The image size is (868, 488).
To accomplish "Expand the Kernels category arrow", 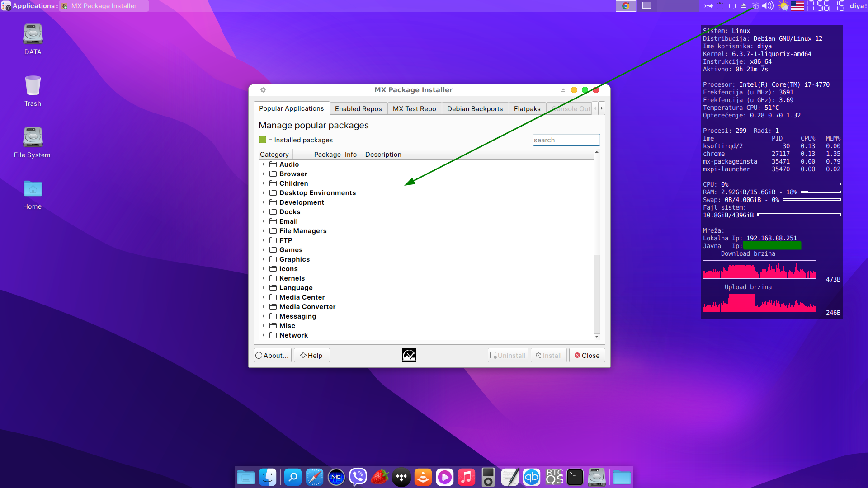I will click(x=264, y=278).
